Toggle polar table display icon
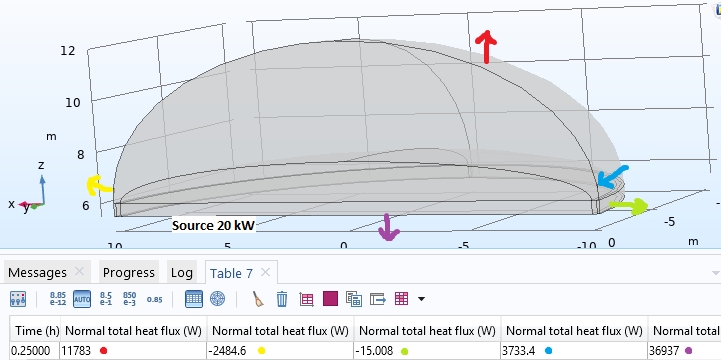The width and height of the screenshot is (721, 360). pos(217,299)
